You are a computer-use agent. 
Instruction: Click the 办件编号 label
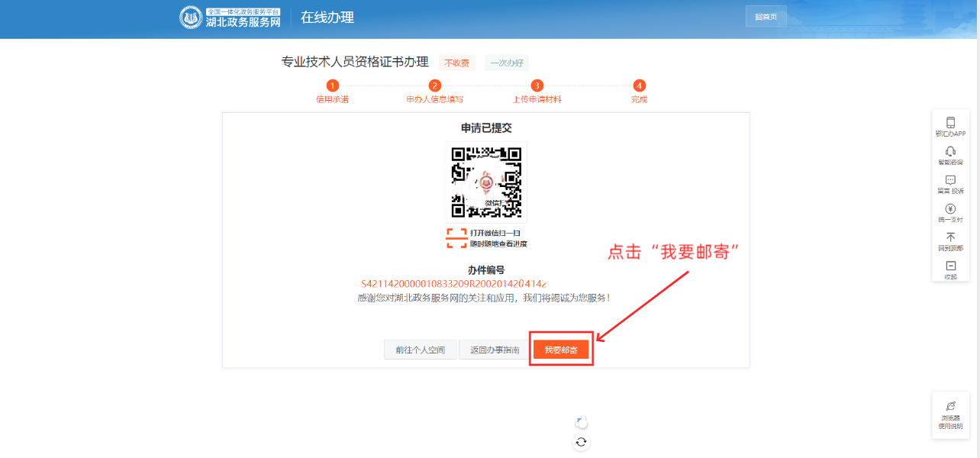(486, 270)
